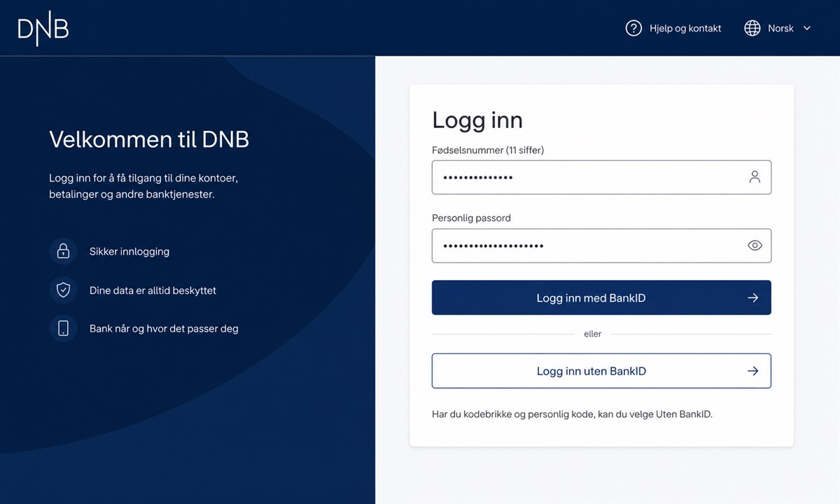Click the globe language icon
This screenshot has height=504, width=840.
[x=752, y=28]
